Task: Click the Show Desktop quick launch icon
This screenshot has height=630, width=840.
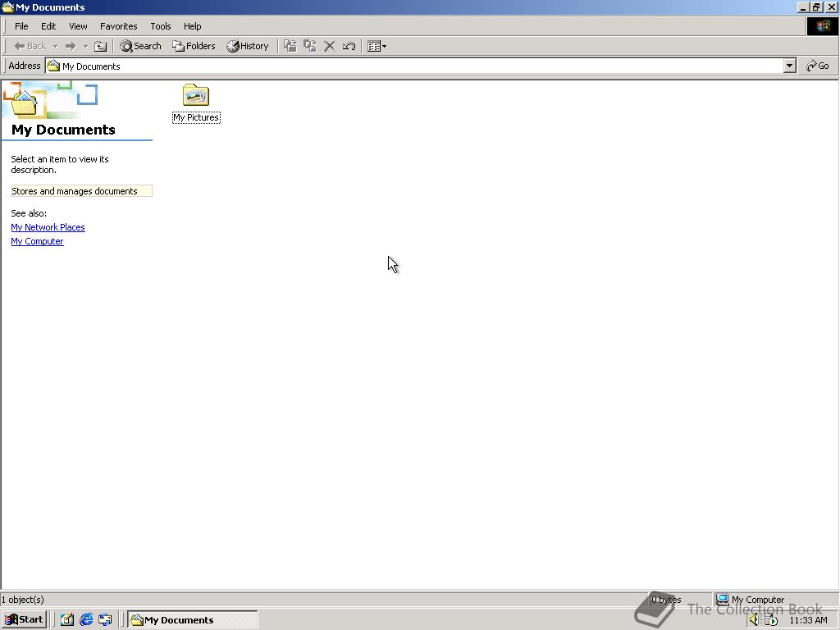Action: [x=67, y=620]
